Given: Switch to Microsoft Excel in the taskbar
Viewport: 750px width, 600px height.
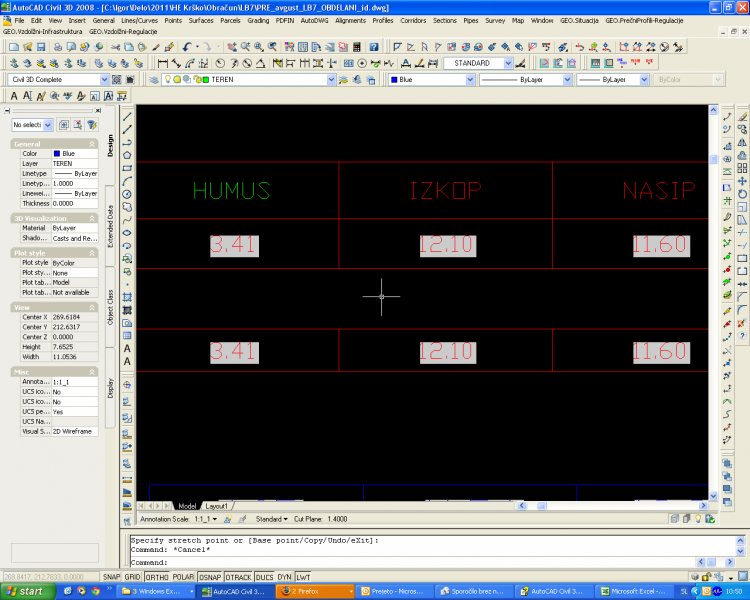Looking at the screenshot, I should 635,591.
